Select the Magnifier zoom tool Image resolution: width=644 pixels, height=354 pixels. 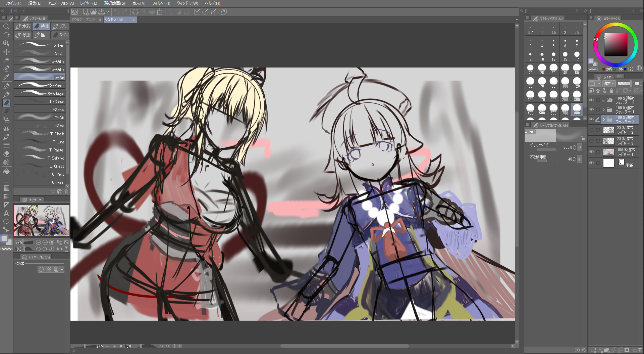click(x=6, y=27)
